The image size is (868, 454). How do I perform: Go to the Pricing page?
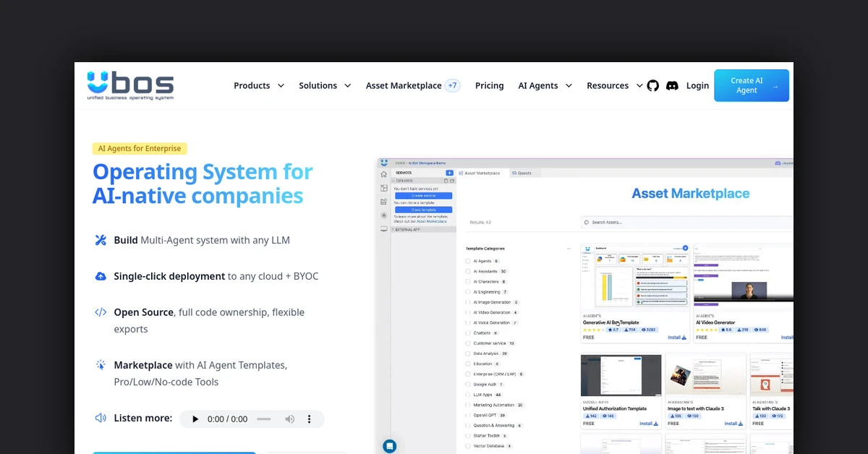[489, 85]
